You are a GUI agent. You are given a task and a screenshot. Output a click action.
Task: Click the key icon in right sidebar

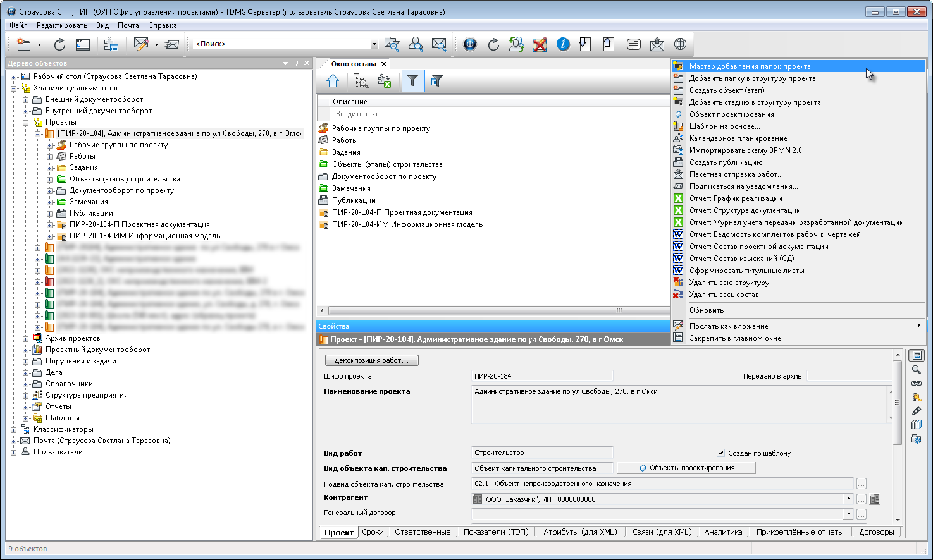(917, 398)
